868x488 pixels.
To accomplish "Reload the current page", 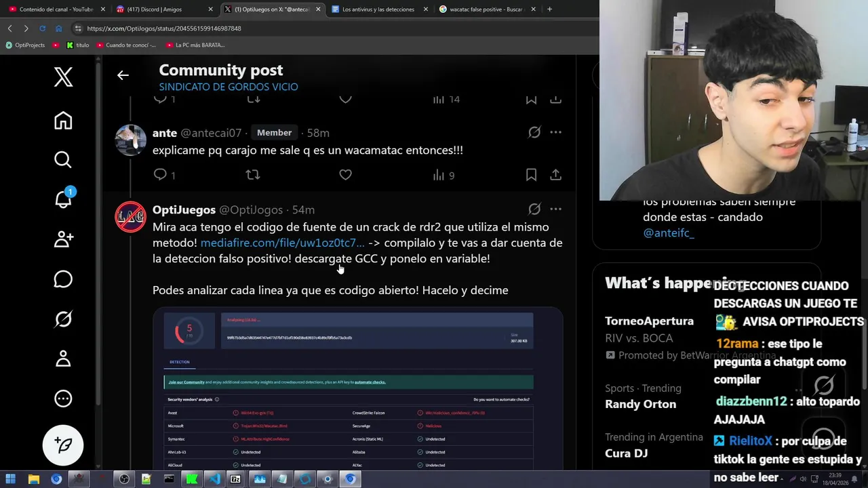I will click(42, 28).
